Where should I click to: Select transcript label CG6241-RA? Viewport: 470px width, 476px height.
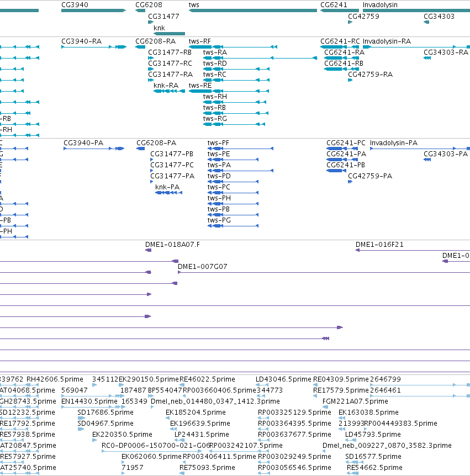coord(344,52)
